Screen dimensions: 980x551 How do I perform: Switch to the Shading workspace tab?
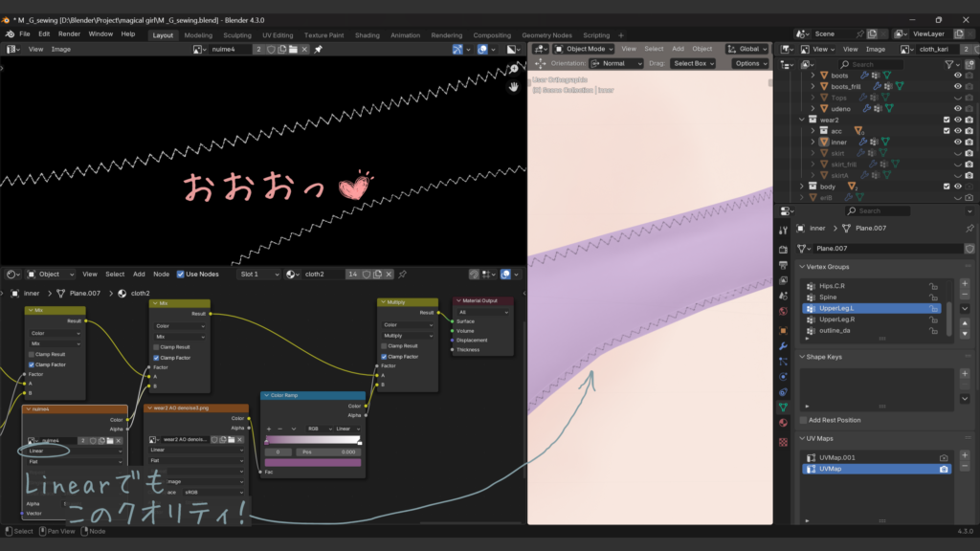(x=367, y=35)
